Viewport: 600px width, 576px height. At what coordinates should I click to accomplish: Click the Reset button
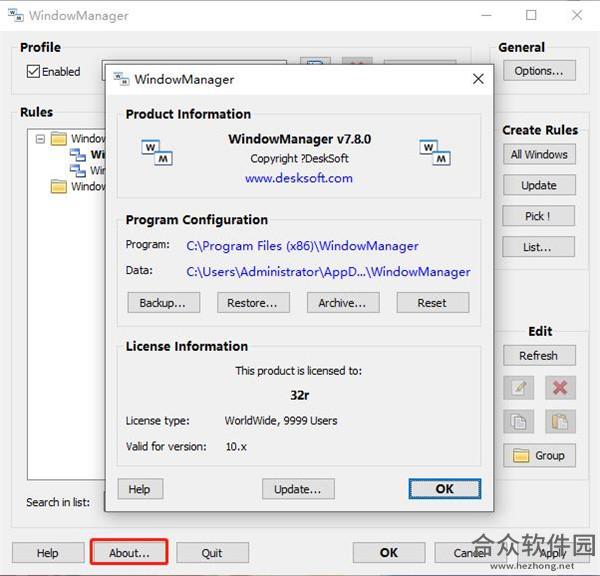tap(433, 303)
